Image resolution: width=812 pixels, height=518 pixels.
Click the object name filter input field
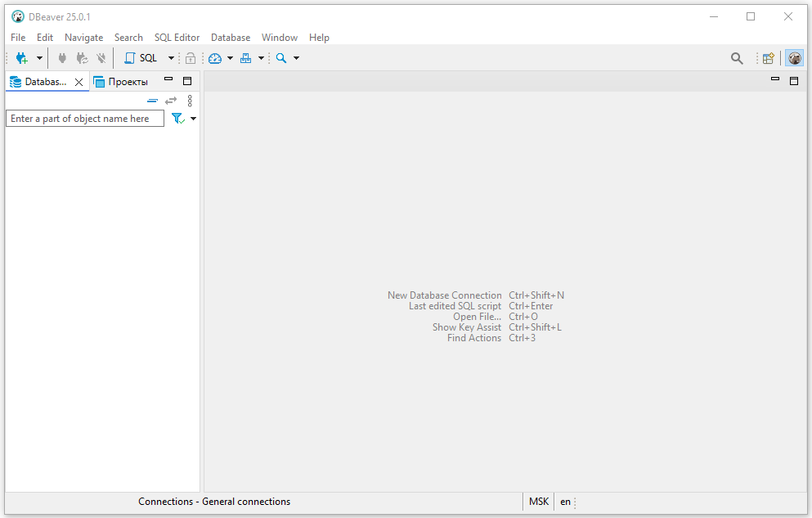(85, 119)
